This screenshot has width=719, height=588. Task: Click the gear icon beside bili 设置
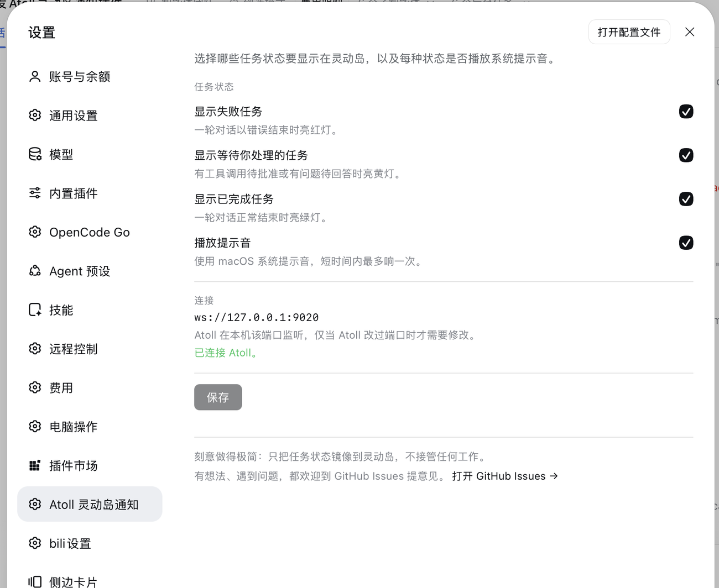tap(35, 543)
